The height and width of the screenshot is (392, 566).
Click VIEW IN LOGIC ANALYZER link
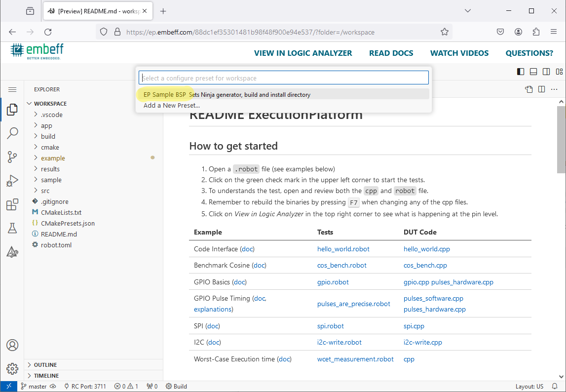[303, 53]
